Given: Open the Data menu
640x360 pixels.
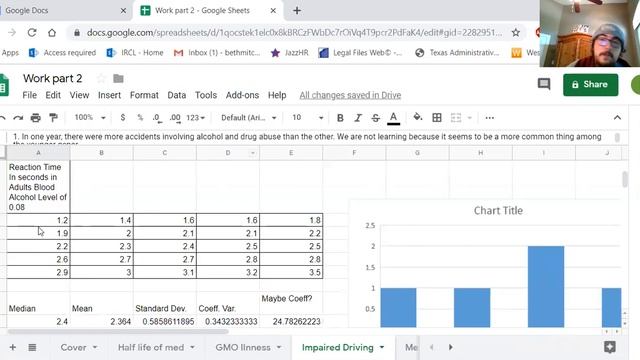Looking at the screenshot, I should point(177,95).
